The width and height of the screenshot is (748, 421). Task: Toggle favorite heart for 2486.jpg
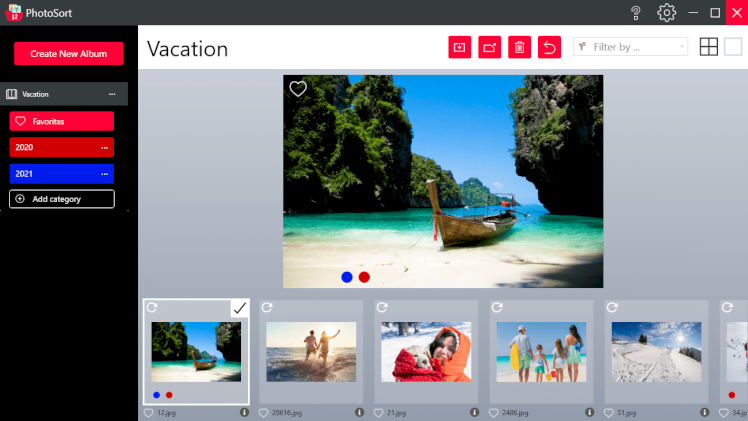tap(494, 413)
